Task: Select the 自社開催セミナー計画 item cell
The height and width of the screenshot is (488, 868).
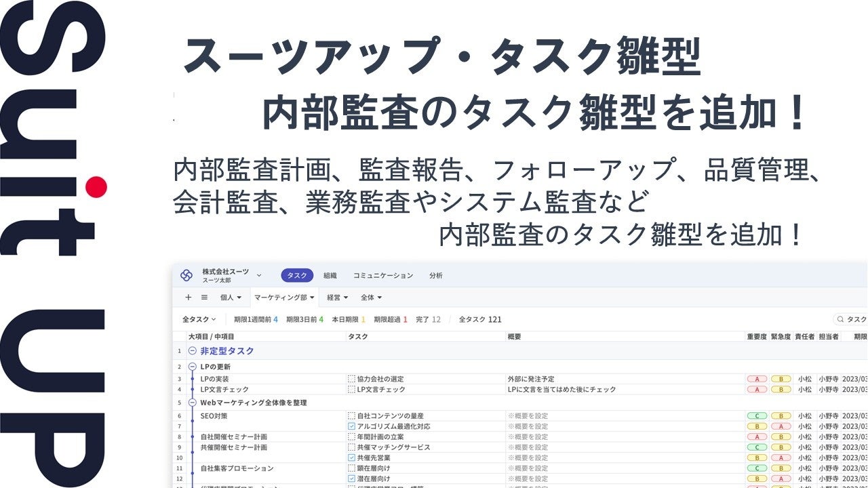Action: [234, 437]
